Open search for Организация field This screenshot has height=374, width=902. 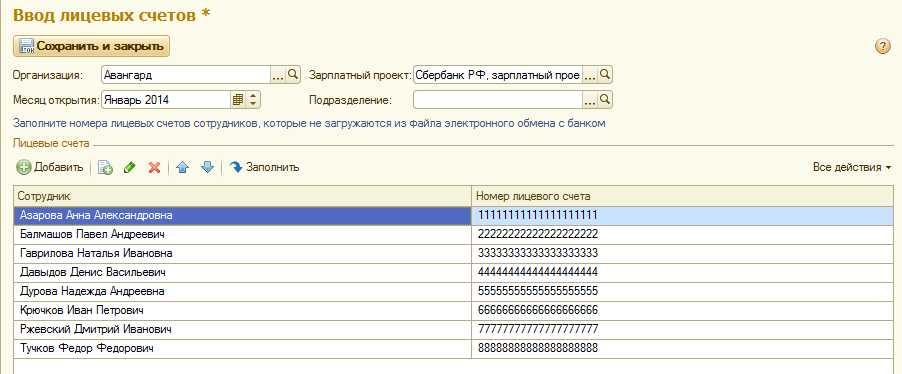click(293, 74)
